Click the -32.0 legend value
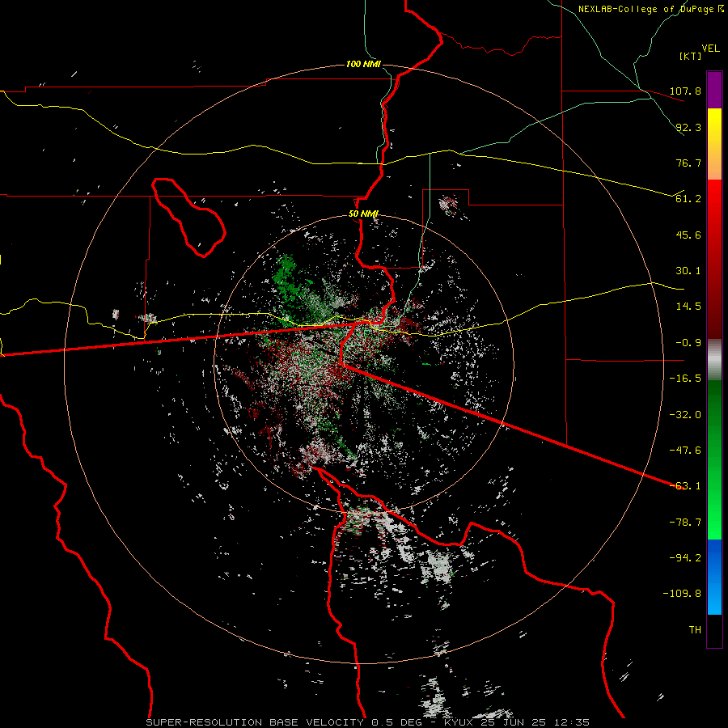This screenshot has height=728, width=728. pyautogui.click(x=685, y=415)
